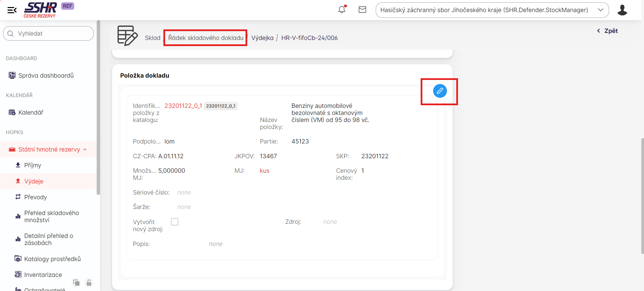Image resolution: width=644 pixels, height=291 pixels.
Task: Click the SSHR České rezervy logo
Action: (40, 10)
